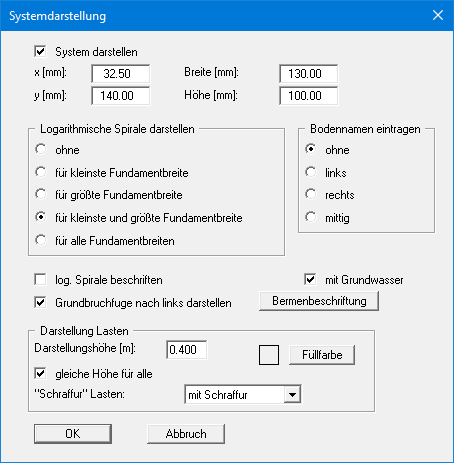Click the fill color swatch box
Screen dimensions: 454x463
tap(269, 355)
